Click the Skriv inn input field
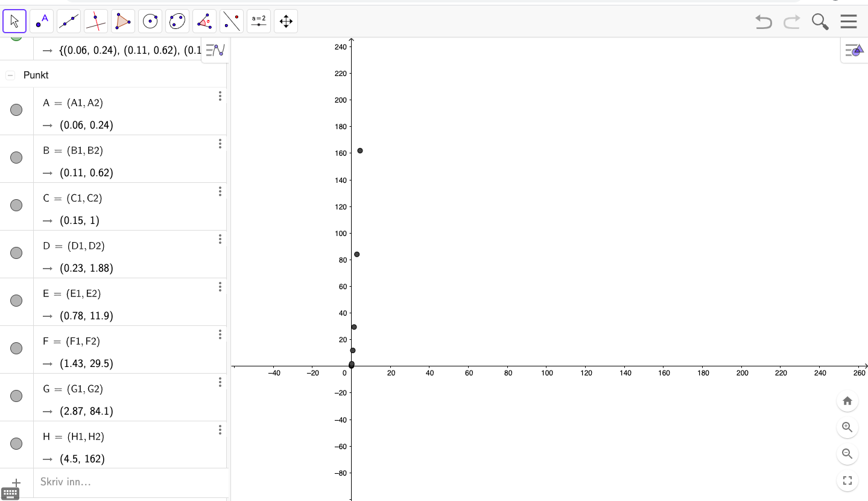 (x=131, y=482)
